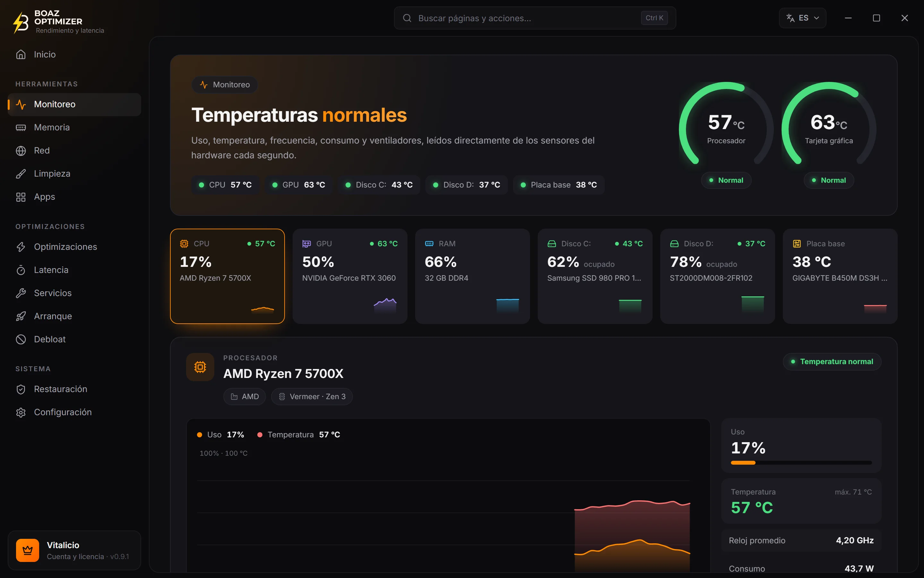924x578 pixels.
Task: Open the Red tools page
Action: (x=74, y=151)
